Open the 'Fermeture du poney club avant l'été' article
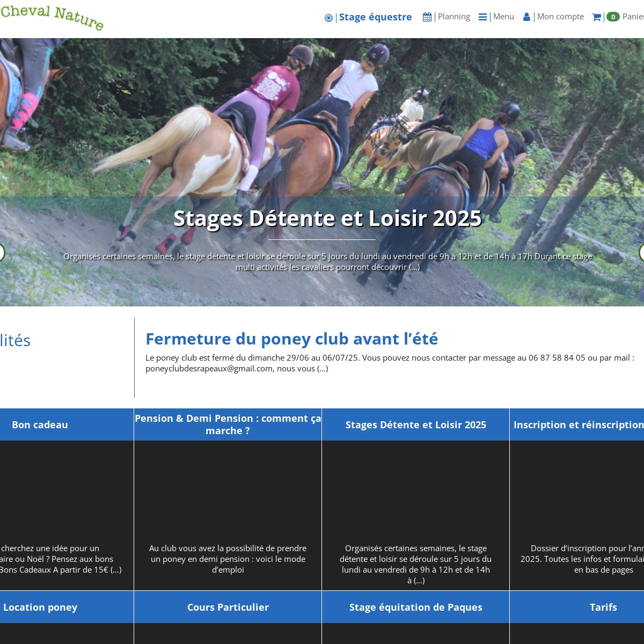Viewport: 644px width, 644px height. pyautogui.click(x=291, y=339)
